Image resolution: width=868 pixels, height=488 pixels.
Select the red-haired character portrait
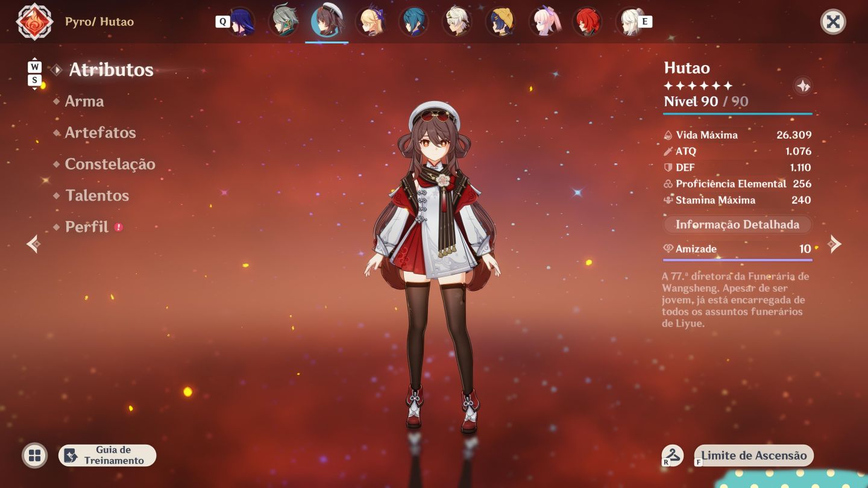coord(587,22)
